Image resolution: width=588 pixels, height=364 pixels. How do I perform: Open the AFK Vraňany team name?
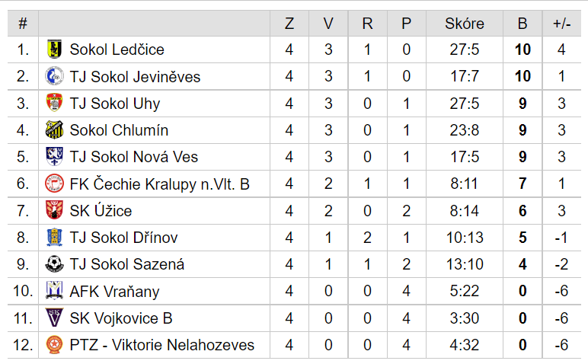point(114,291)
